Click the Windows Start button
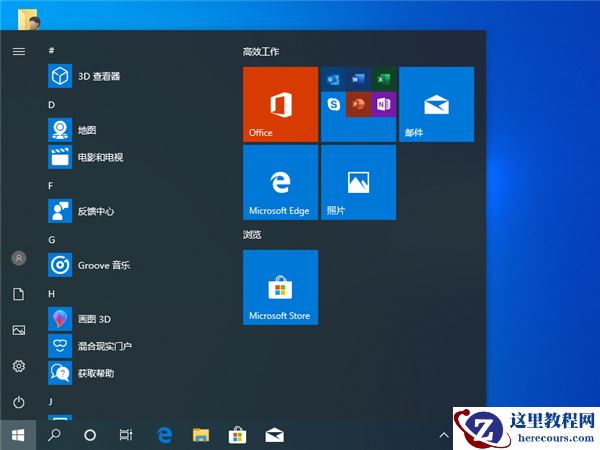The width and height of the screenshot is (600, 450). [18, 435]
